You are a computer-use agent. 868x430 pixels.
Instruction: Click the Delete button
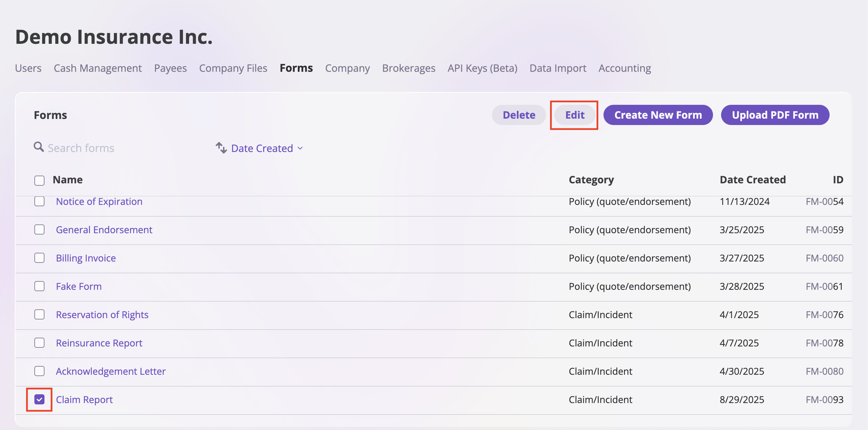click(x=519, y=115)
